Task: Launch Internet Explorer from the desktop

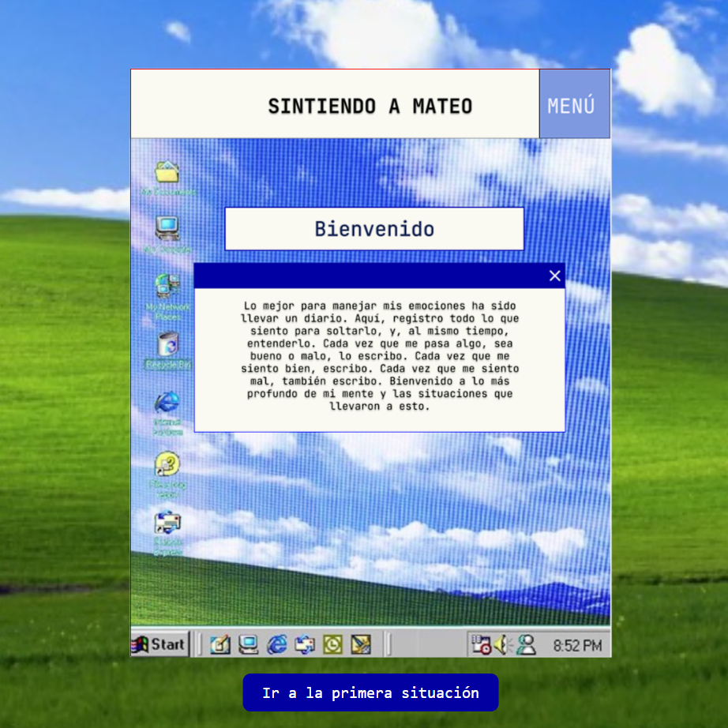Action: [x=167, y=403]
